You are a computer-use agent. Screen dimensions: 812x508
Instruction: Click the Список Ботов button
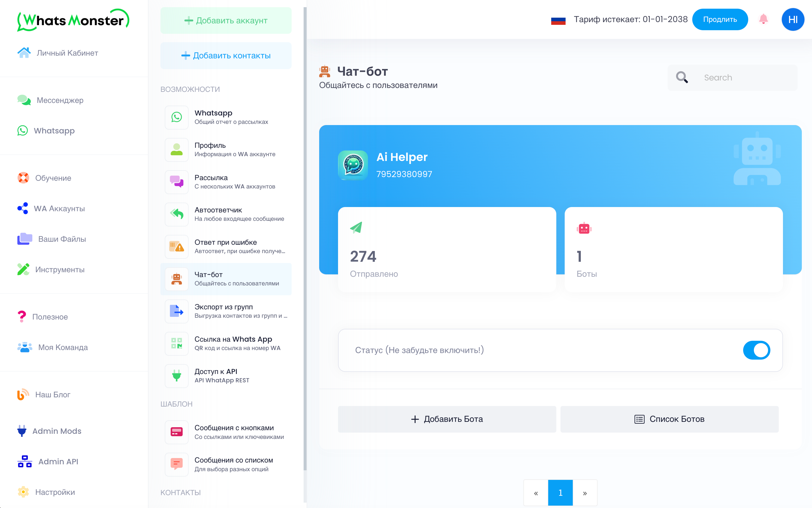pos(669,419)
